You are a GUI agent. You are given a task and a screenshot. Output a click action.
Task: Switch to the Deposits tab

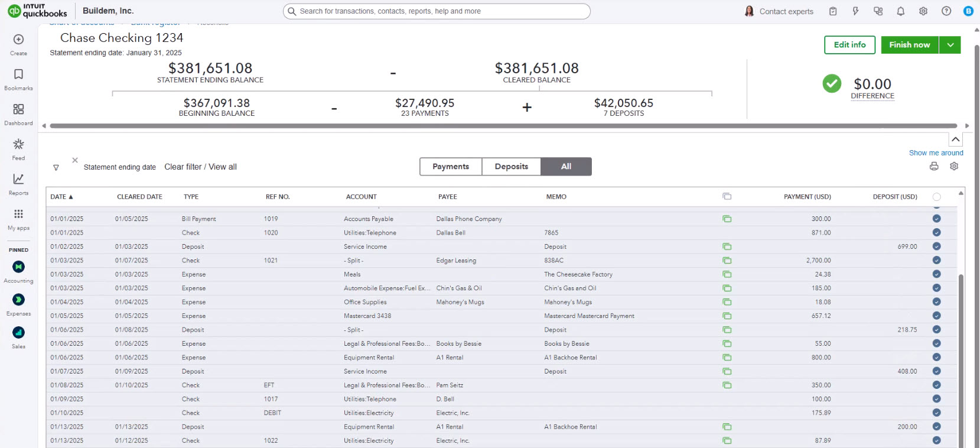pyautogui.click(x=512, y=167)
